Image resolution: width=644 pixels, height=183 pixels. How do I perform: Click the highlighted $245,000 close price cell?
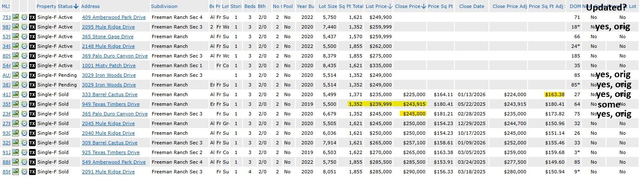pos(414,114)
